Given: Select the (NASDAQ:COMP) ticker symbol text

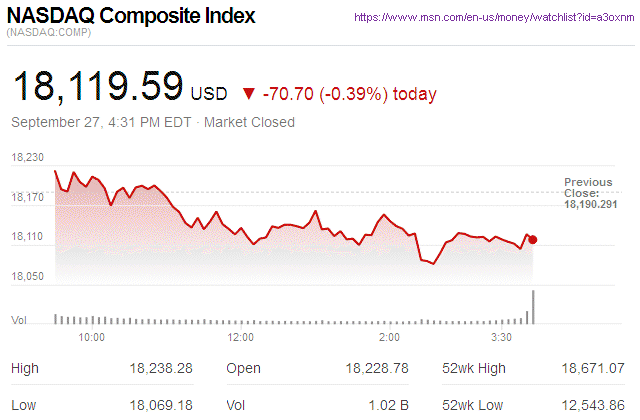Looking at the screenshot, I should [50, 34].
